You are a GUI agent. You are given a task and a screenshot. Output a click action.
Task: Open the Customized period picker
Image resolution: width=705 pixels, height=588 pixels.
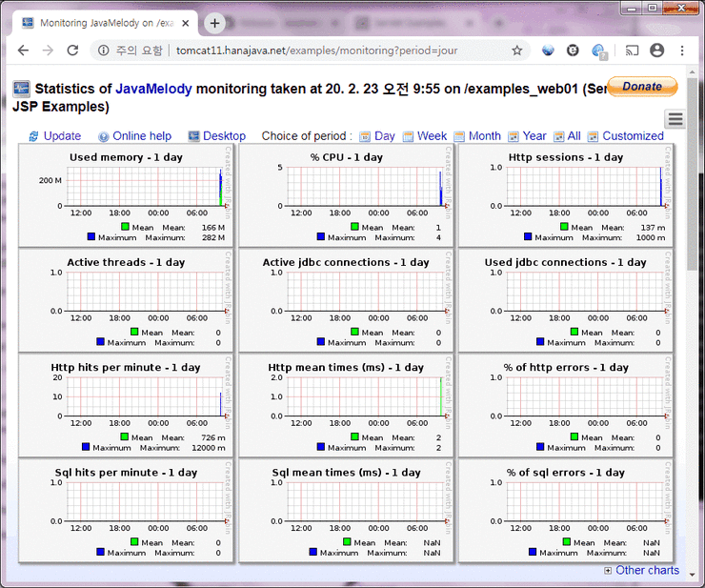point(632,136)
